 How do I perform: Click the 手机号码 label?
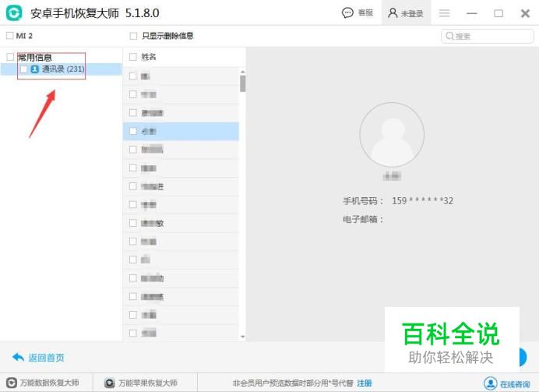pos(363,201)
